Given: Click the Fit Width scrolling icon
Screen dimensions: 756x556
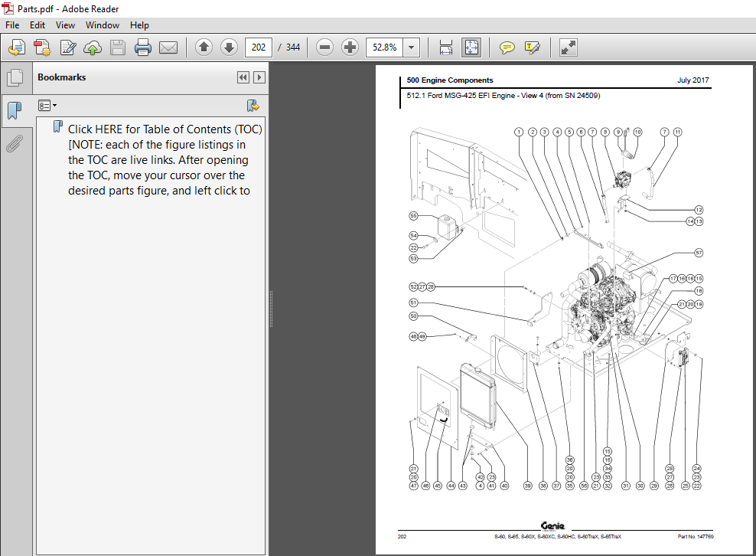Looking at the screenshot, I should 446,47.
